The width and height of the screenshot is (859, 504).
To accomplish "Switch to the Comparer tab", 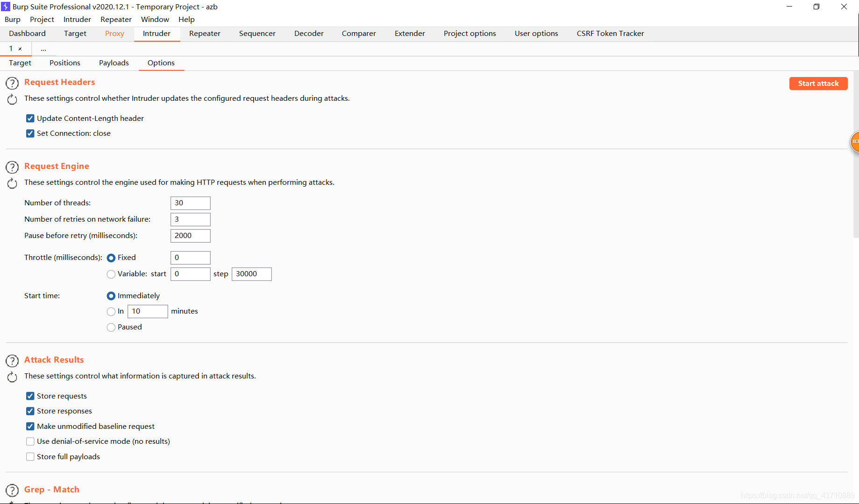I will (359, 34).
